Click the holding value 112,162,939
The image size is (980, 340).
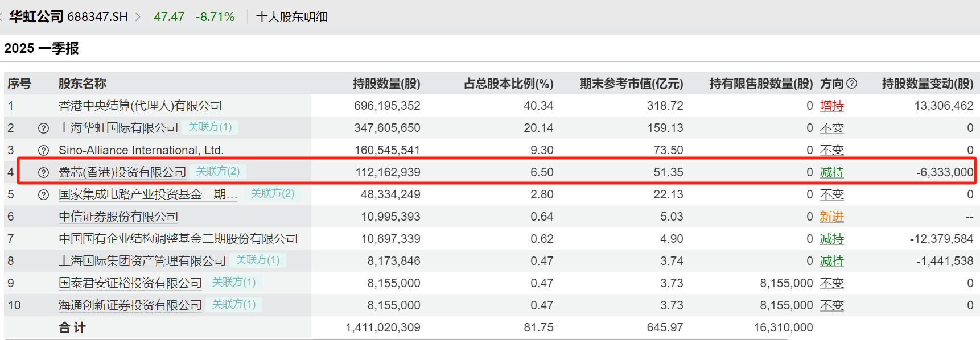[x=388, y=172]
